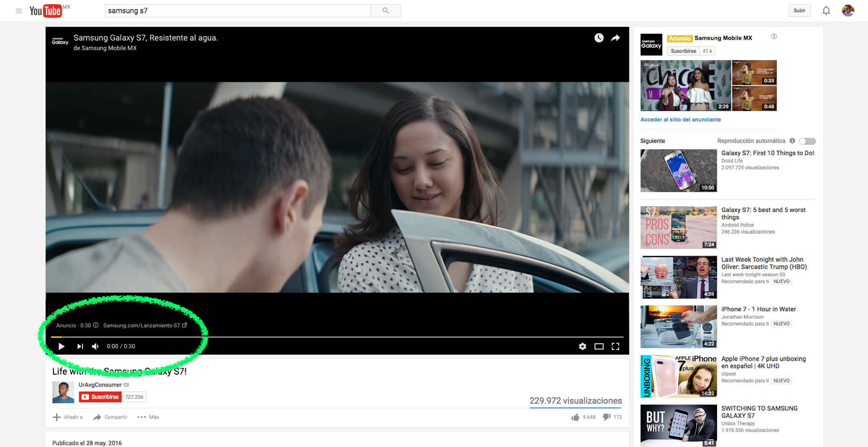Click the Samsung Galaxy logo in player
The width and height of the screenshot is (868, 447).
60,41
